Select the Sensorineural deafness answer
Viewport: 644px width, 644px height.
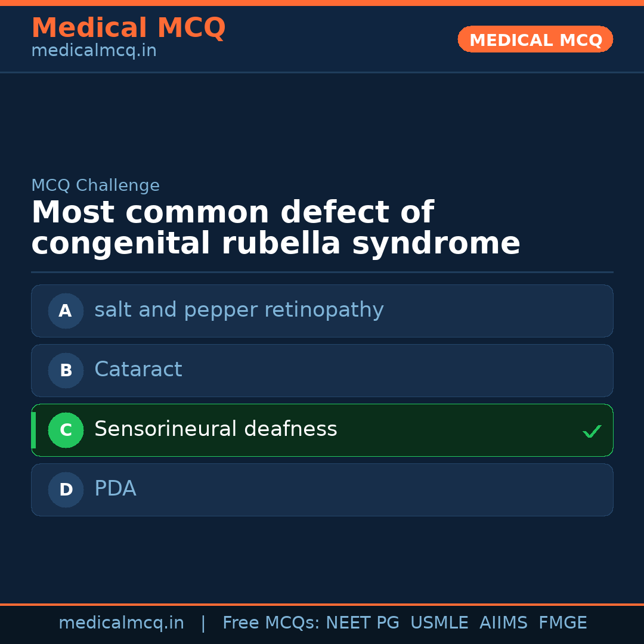click(x=216, y=429)
